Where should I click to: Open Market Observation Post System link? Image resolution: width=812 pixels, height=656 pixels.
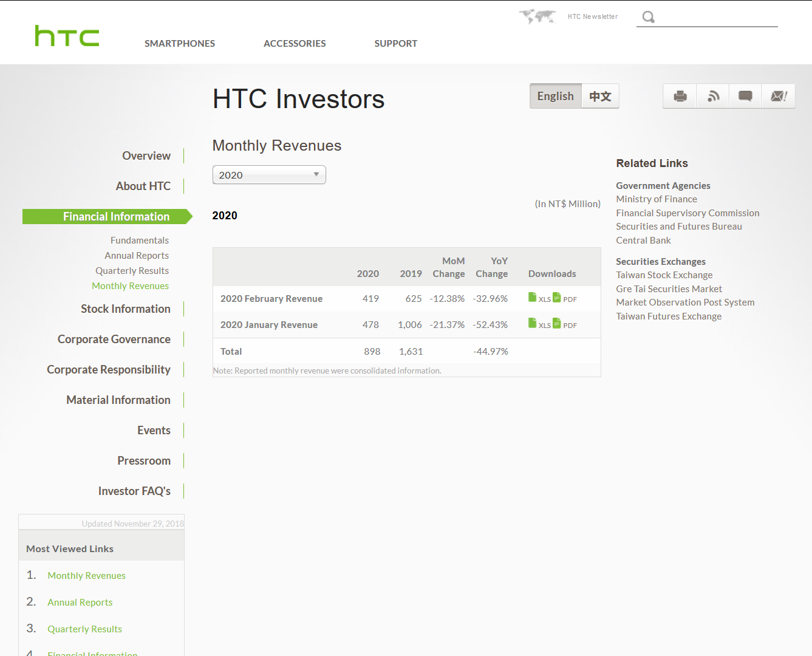coord(685,302)
